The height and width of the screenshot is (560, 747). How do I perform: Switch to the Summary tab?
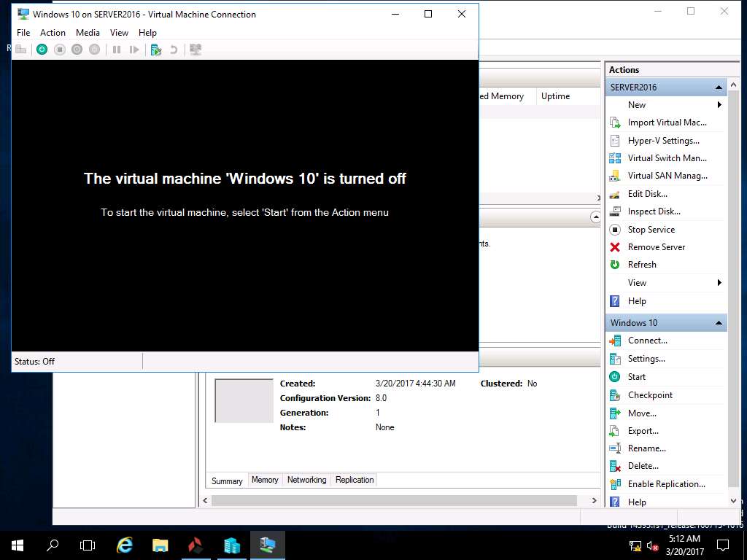227,481
